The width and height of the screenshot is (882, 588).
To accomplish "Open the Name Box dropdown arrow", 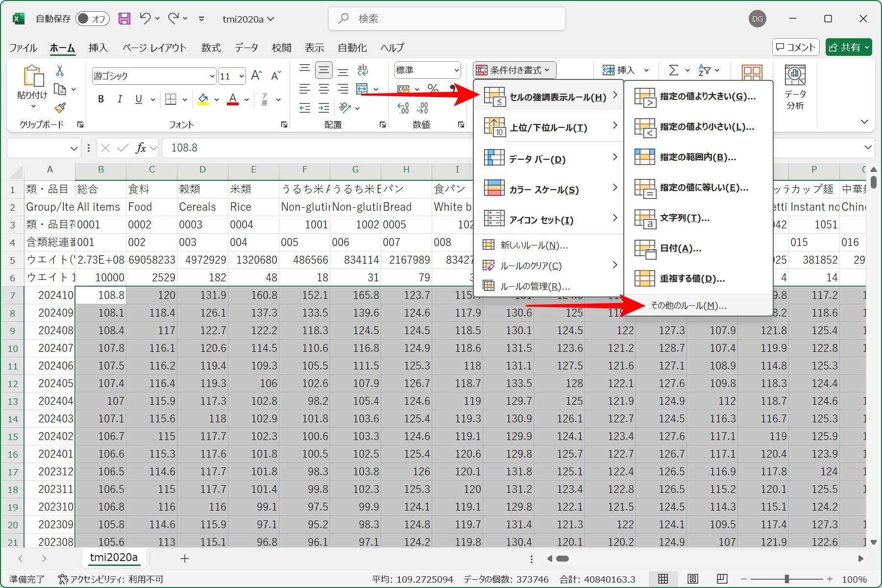I will [74, 148].
